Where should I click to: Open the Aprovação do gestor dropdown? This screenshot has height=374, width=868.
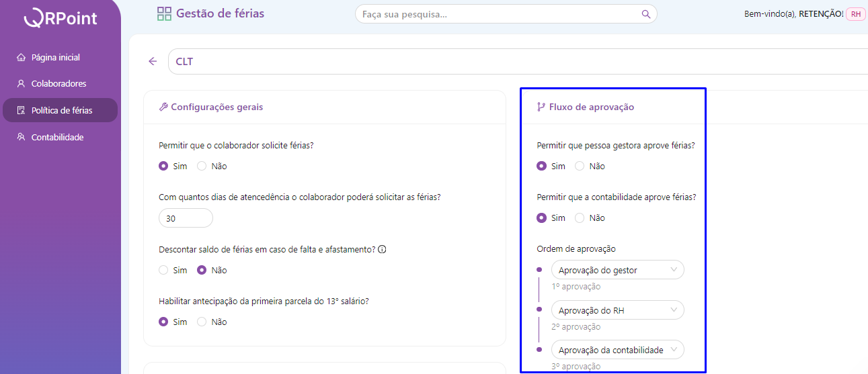[617, 270]
